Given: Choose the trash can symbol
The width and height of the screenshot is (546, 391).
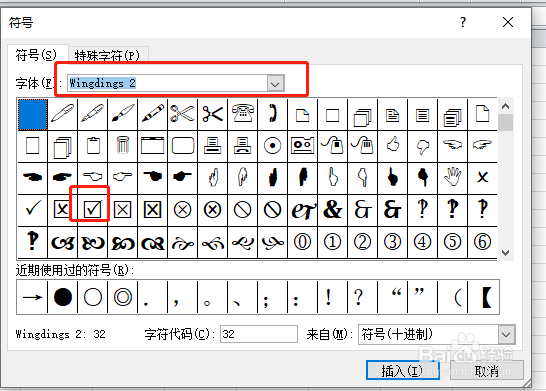Looking at the screenshot, I should click(123, 145).
